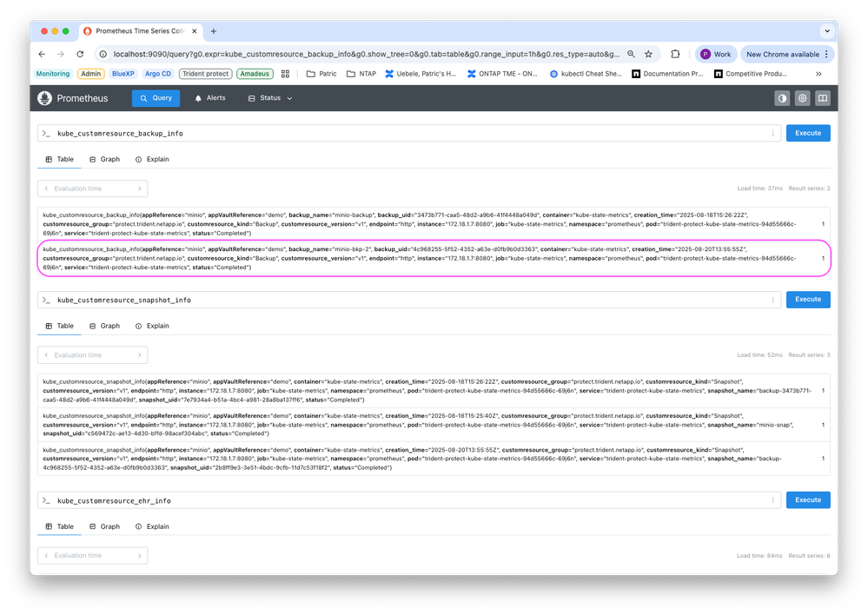
Task: Click the site information icon in address bar
Action: (x=103, y=54)
